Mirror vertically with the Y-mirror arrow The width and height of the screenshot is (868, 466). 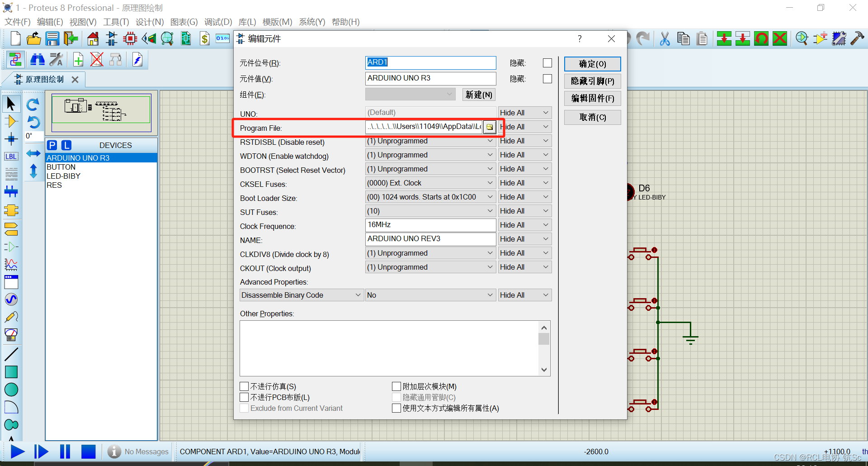[x=33, y=171]
